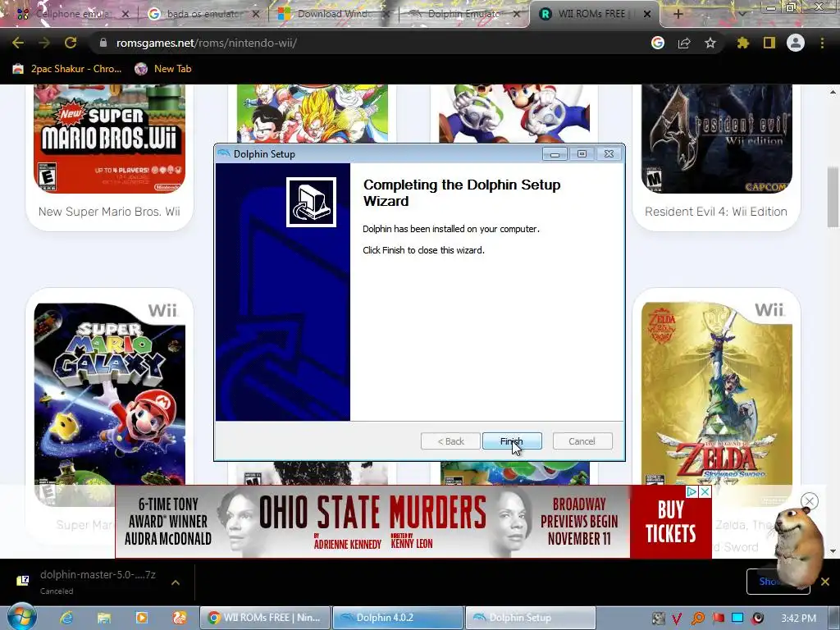This screenshot has height=630, width=840.
Task: Click the forward navigation arrow
Action: click(44, 43)
